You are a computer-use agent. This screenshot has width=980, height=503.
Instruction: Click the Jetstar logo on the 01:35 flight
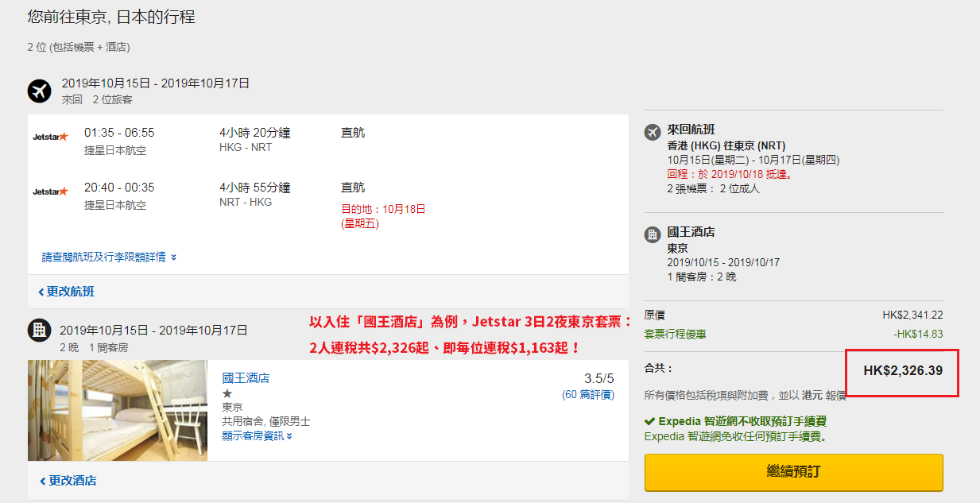pos(50,137)
